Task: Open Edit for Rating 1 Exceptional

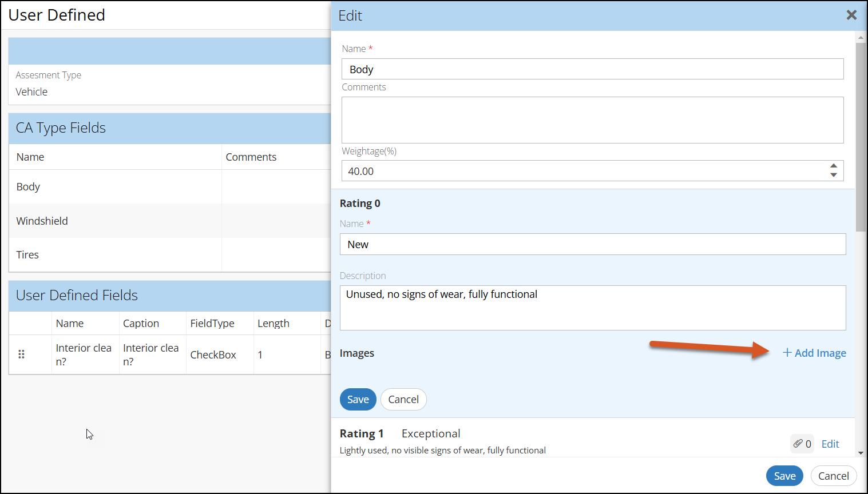Action: [x=830, y=444]
